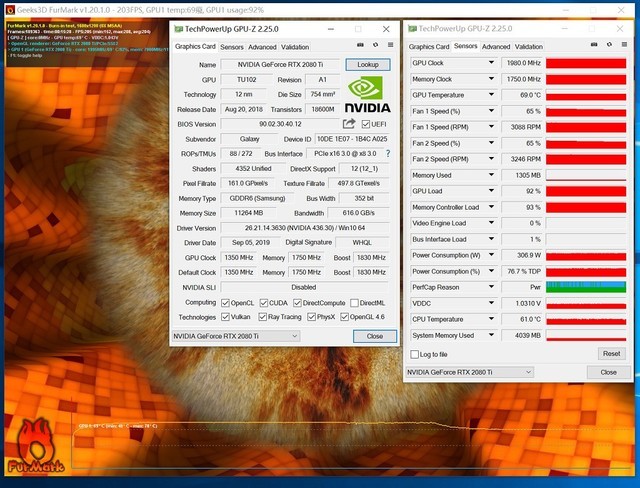
Task: Click the Reset button in Sensors window
Action: (x=611, y=353)
